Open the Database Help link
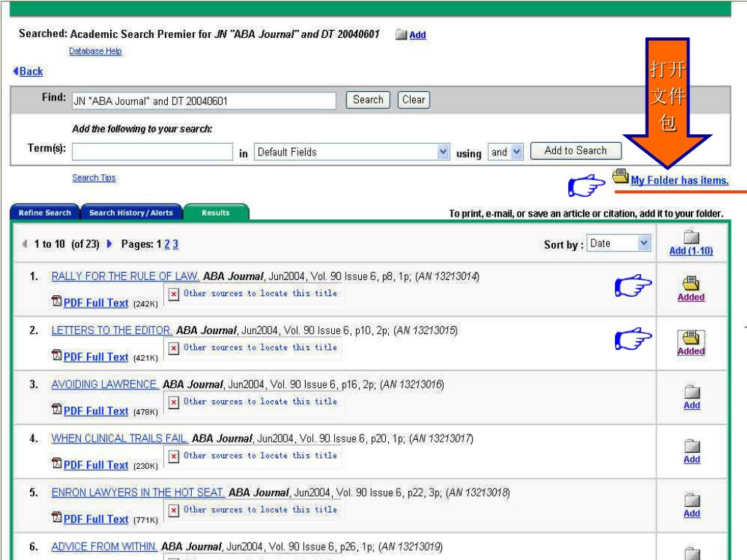The width and height of the screenshot is (747, 560). [96, 51]
